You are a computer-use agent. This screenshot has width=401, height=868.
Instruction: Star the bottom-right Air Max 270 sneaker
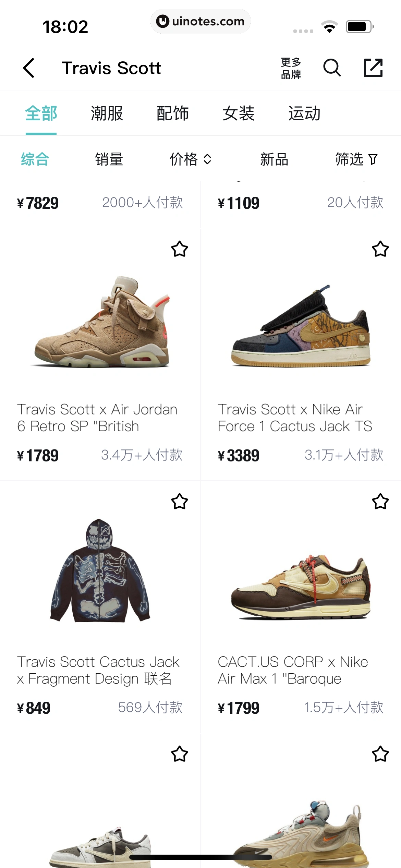pyautogui.click(x=380, y=754)
